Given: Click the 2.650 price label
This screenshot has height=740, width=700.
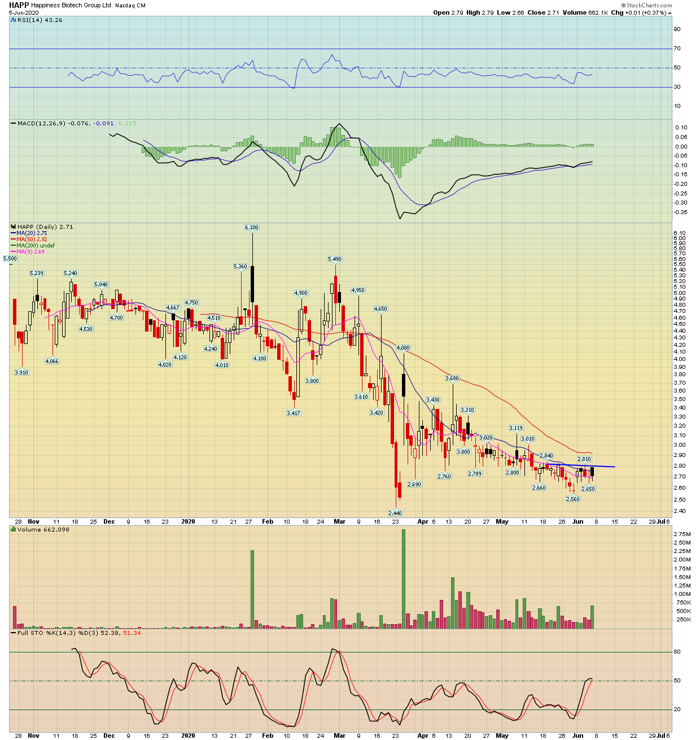Looking at the screenshot, I should (x=588, y=489).
